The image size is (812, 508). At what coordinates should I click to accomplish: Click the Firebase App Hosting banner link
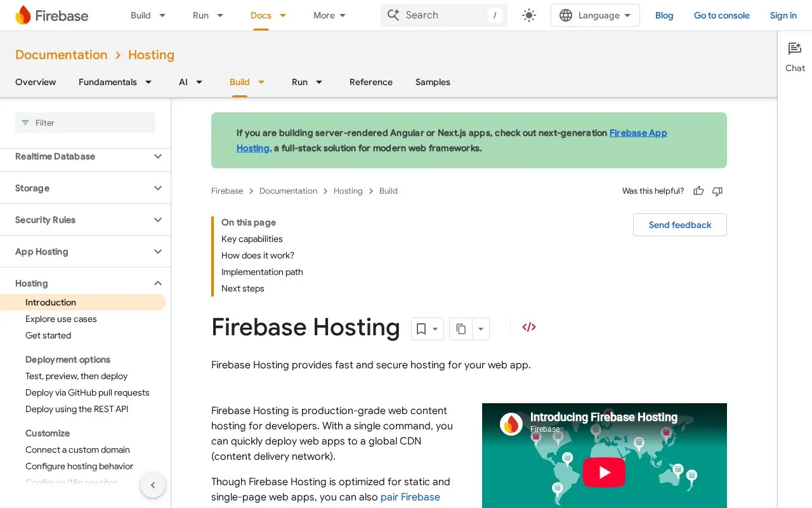pyautogui.click(x=638, y=133)
